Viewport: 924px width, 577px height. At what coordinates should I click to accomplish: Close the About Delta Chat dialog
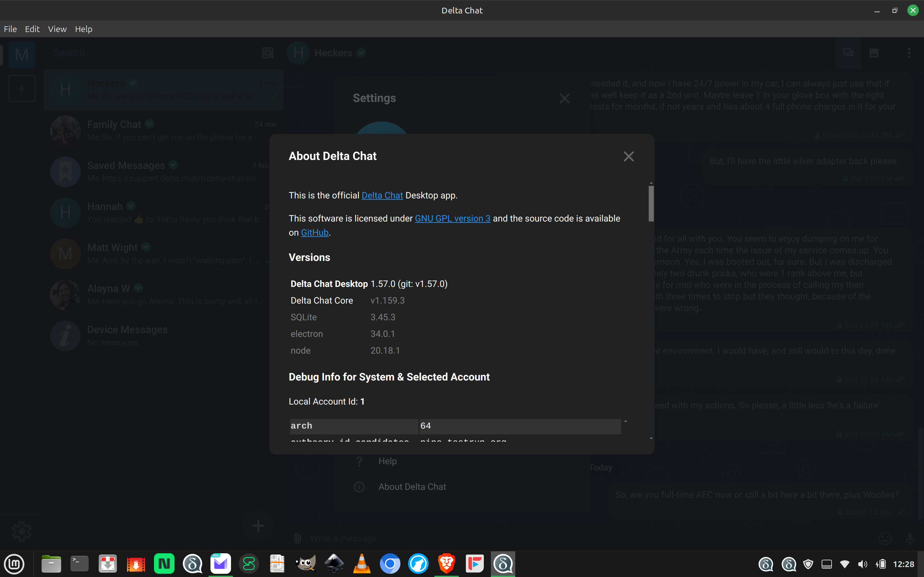click(x=629, y=156)
